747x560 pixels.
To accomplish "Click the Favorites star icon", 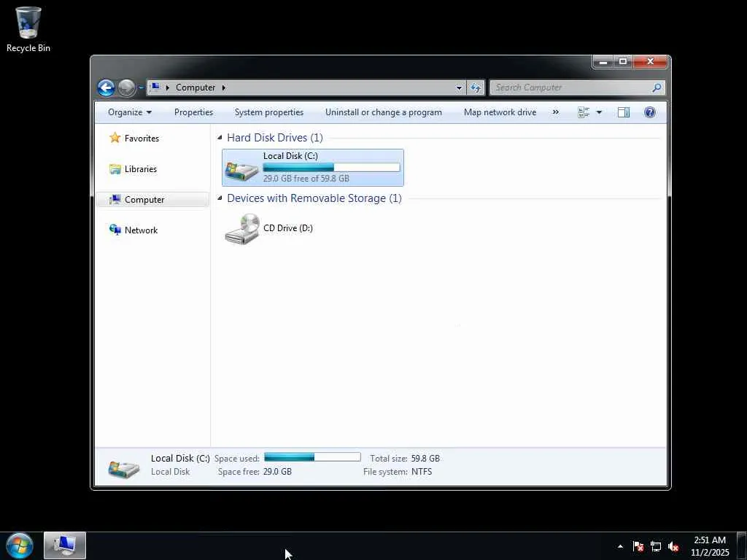I will (x=115, y=138).
